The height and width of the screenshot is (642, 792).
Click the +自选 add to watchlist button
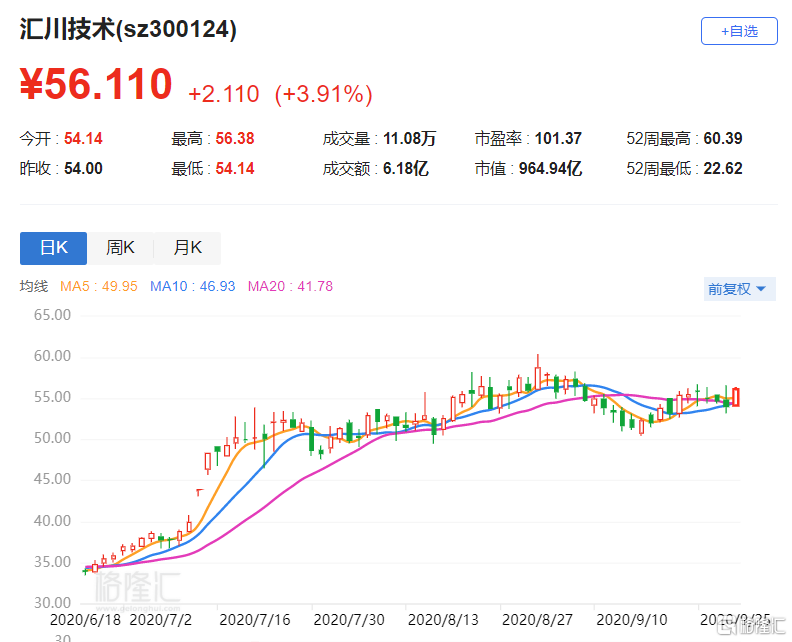[x=739, y=31]
